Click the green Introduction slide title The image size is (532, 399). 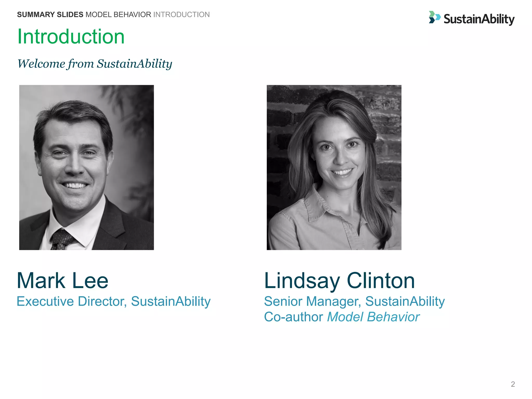coord(71,37)
